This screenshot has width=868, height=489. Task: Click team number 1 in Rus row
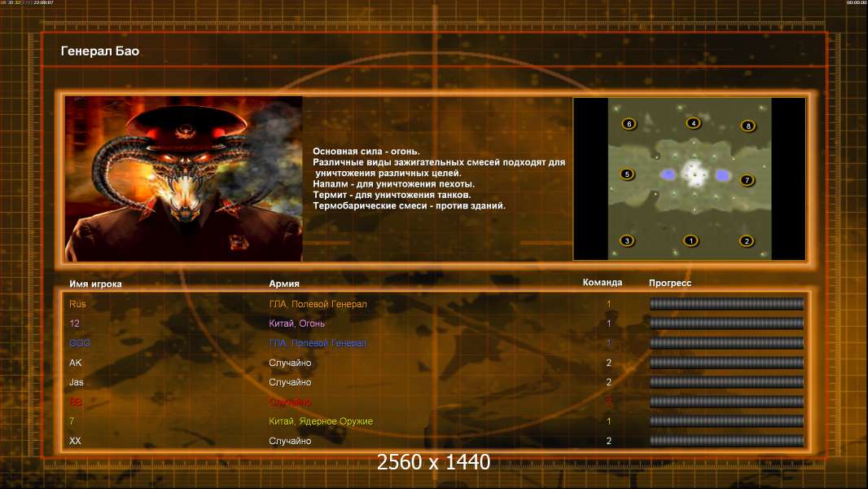(608, 304)
